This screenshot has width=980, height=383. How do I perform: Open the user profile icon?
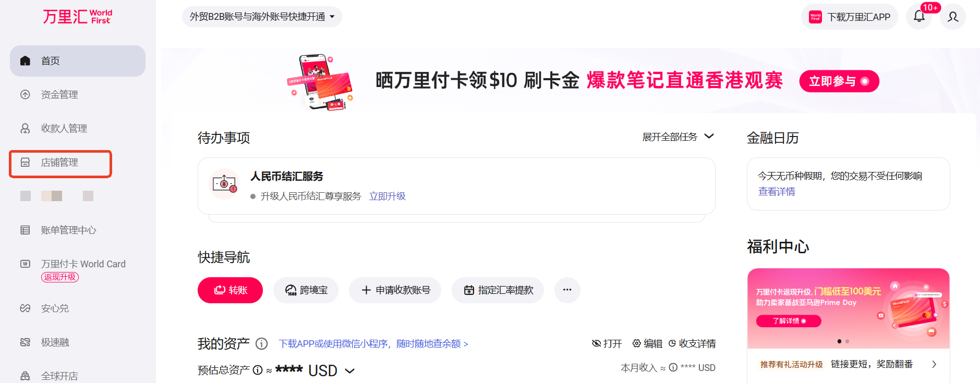[953, 17]
